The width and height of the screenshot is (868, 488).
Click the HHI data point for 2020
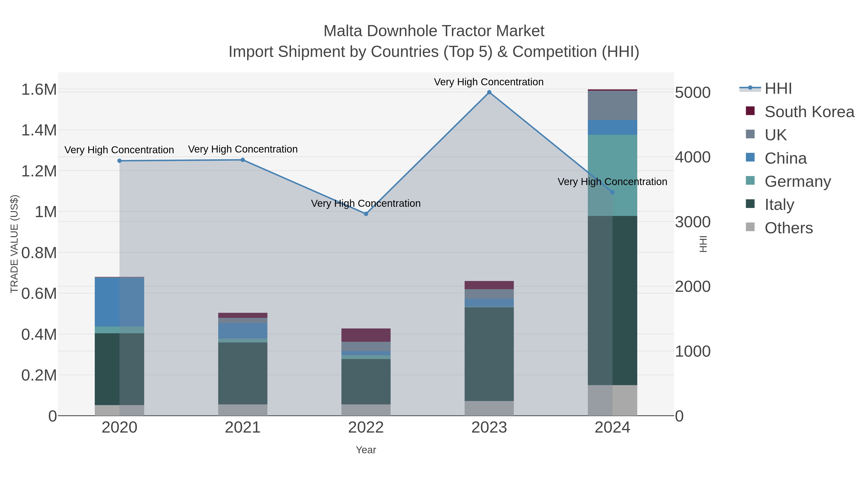coord(120,161)
